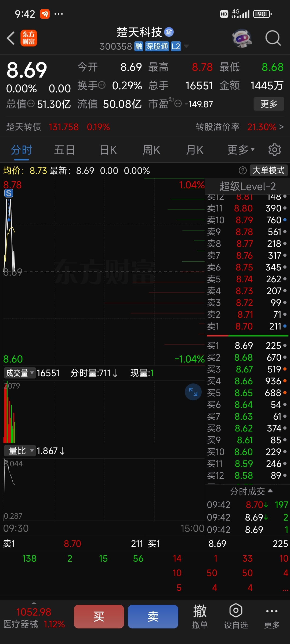Tap the 138 sell queue order

[29, 559]
